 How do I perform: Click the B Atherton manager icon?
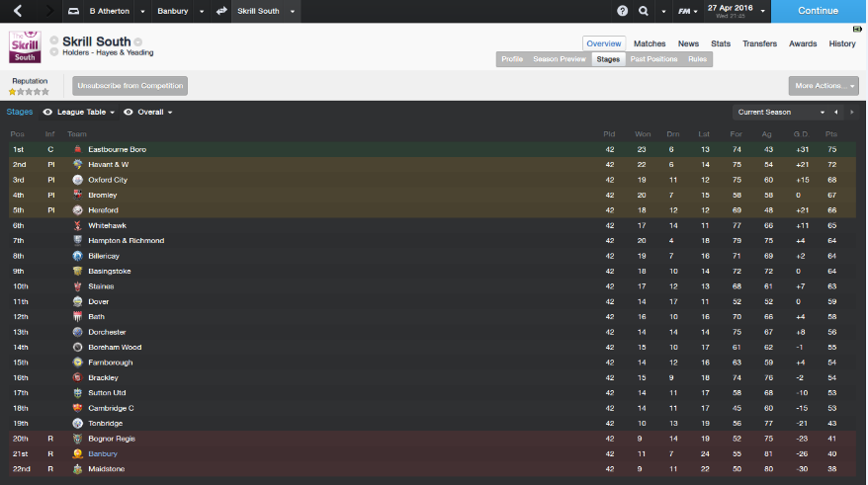point(73,11)
